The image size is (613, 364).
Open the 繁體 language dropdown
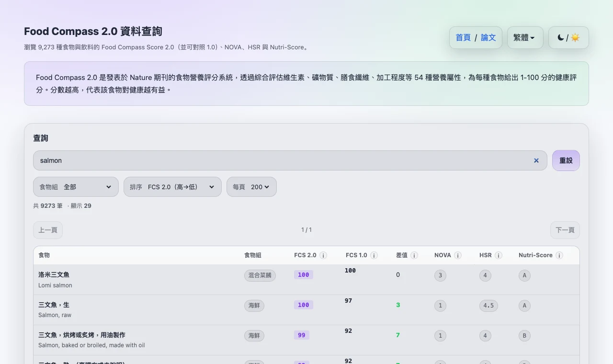click(x=525, y=37)
